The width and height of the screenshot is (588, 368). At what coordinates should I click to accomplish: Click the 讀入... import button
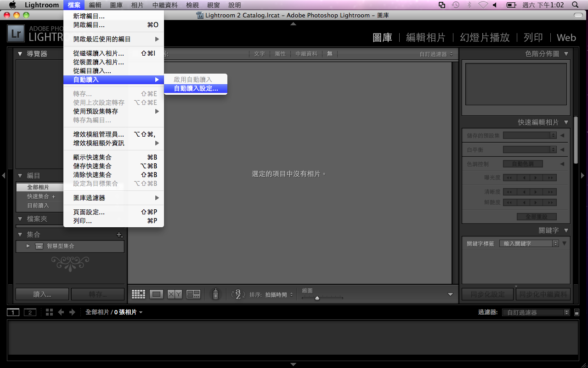[42, 294]
